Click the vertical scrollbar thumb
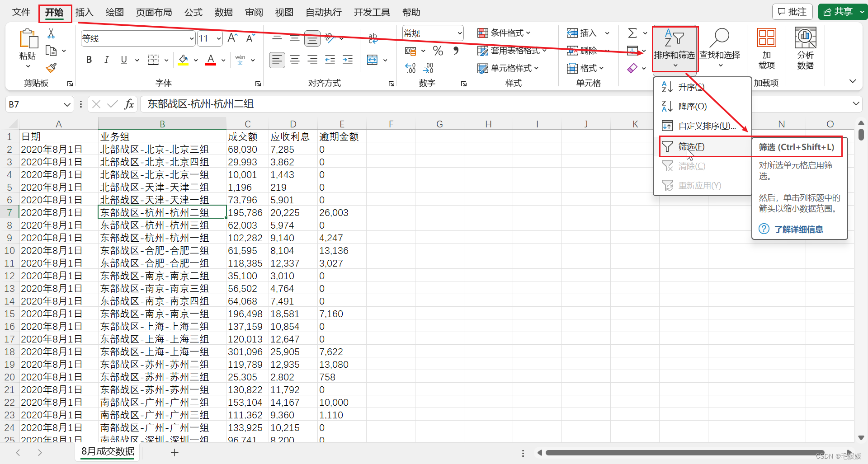The width and height of the screenshot is (868, 464). (861, 135)
